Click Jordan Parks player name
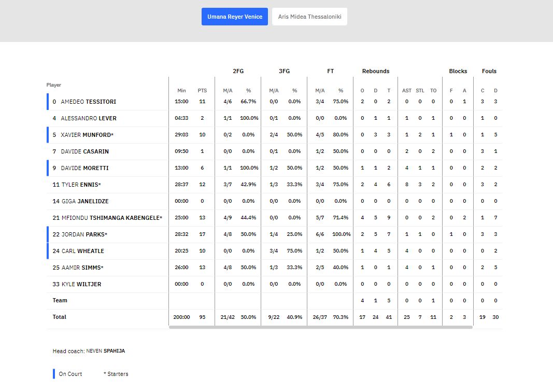This screenshot has height=392, width=553. coord(84,234)
